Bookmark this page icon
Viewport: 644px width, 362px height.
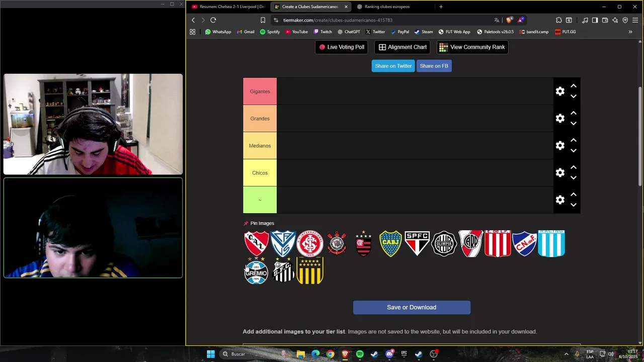tap(263, 20)
